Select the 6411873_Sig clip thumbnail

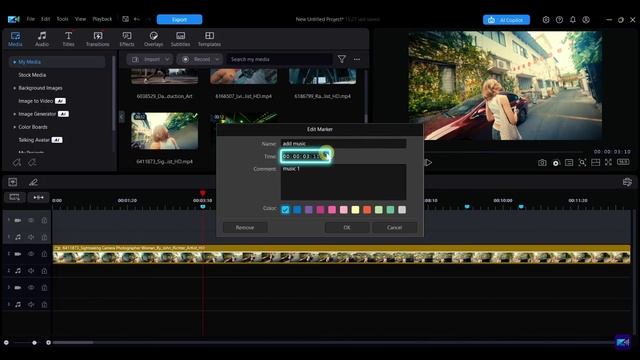(164, 131)
